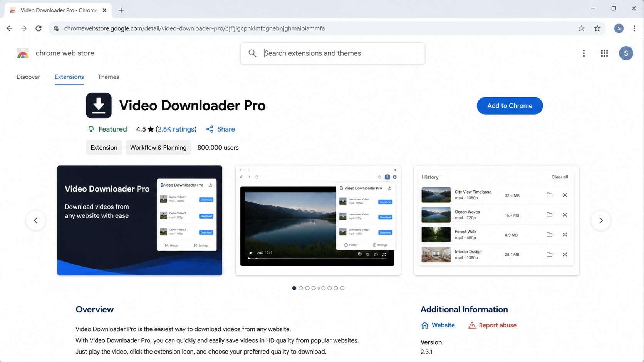The image size is (644, 362).
Task: Click the version number '2.3.1'
Action: point(426,352)
